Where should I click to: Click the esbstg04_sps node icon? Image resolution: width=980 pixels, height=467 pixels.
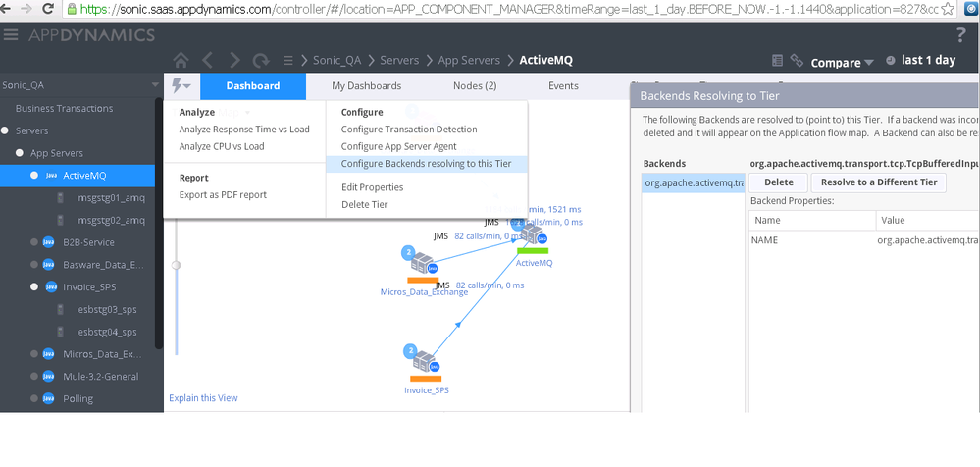[x=61, y=332]
